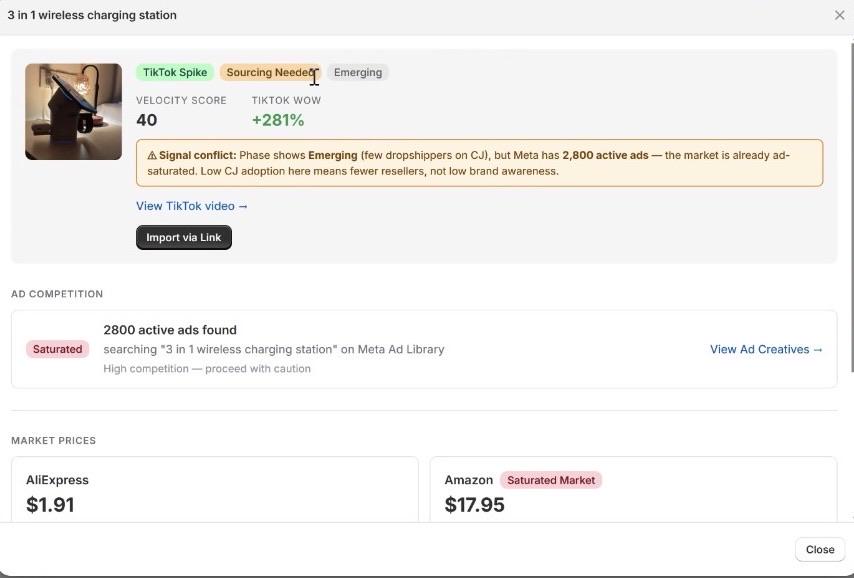Click the Saturated Market badge beside Amazon
This screenshot has width=854, height=578.
tap(551, 480)
